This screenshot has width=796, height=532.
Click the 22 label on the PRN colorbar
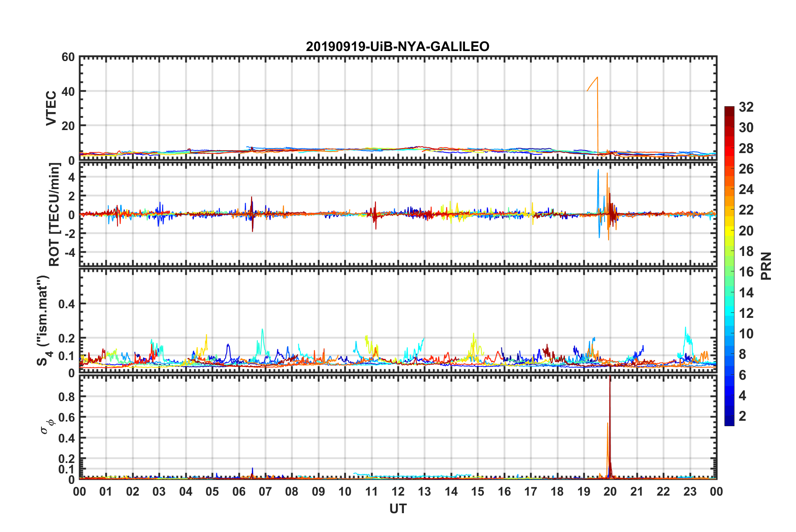tap(746, 210)
